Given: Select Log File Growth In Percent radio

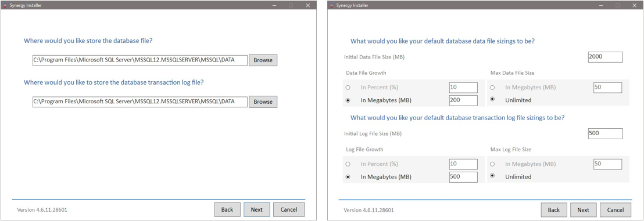Looking at the screenshot, I should [348, 164].
